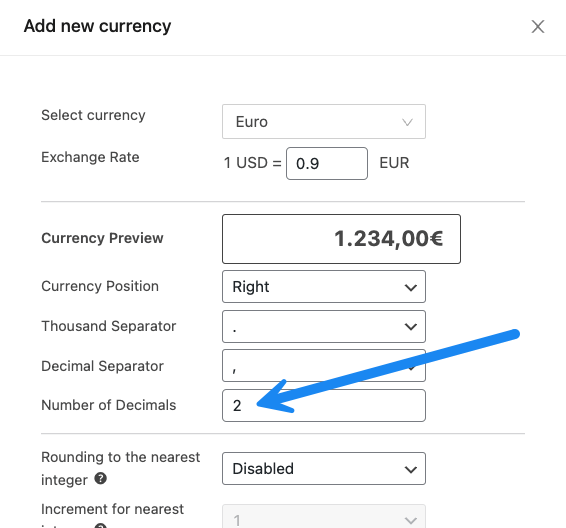This screenshot has width=566, height=528.
Task: Open the Decimal Separator dropdown
Action: (324, 366)
